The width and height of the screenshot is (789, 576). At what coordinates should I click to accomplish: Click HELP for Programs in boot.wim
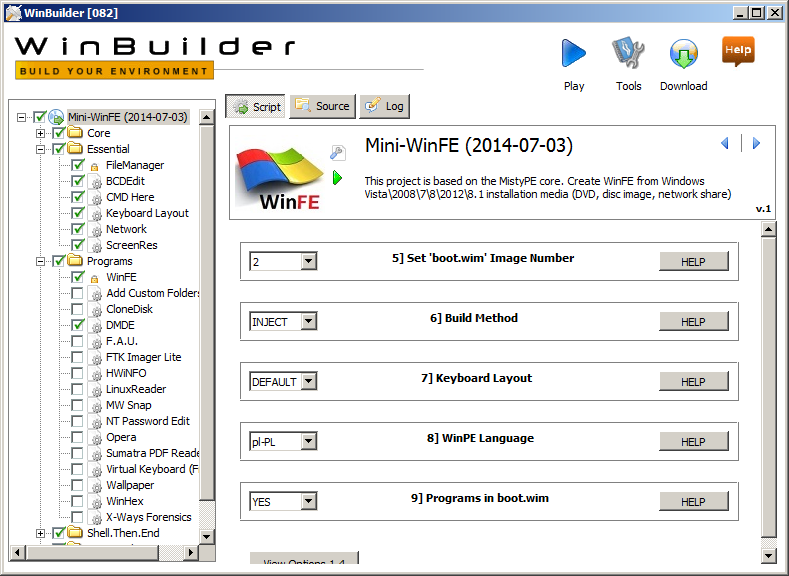[693, 502]
